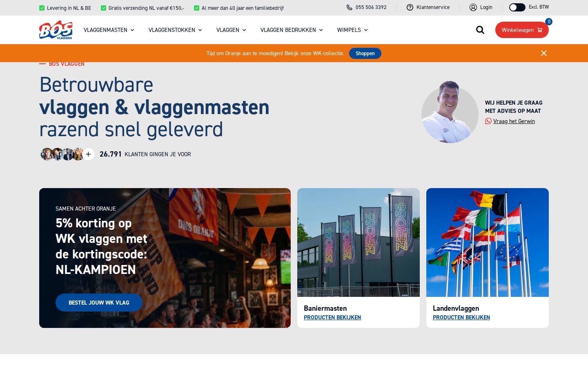This screenshot has width=588, height=368.
Task: Click the Excl. BTW label
Action: 539,7
